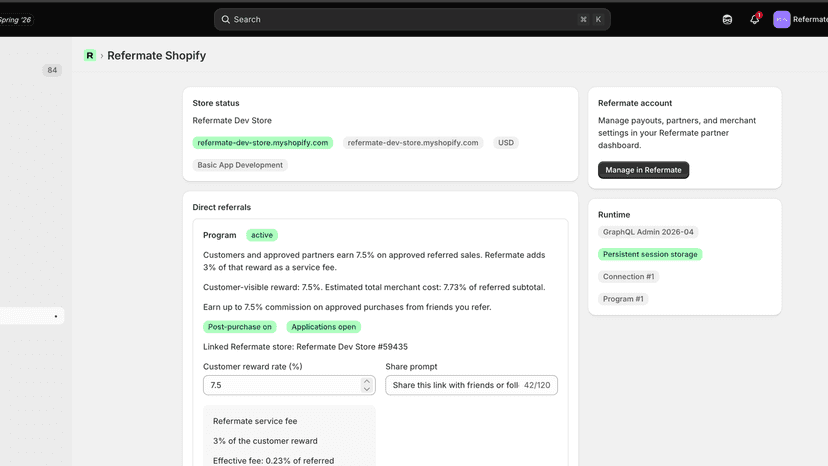The height and width of the screenshot is (466, 828).
Task: Select the highlighted sidebar item with dot
Action: coord(32,316)
